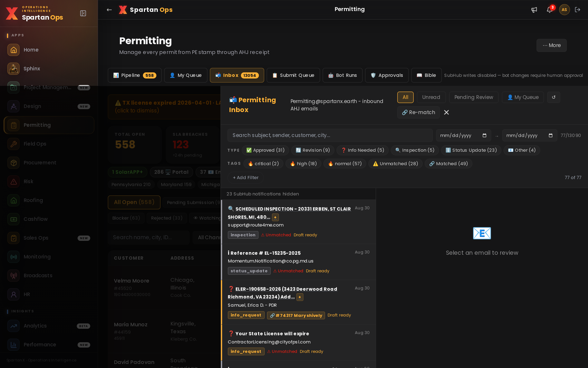588x368 pixels.
Task: Open the Procurement box icon
Action: [x=14, y=163]
